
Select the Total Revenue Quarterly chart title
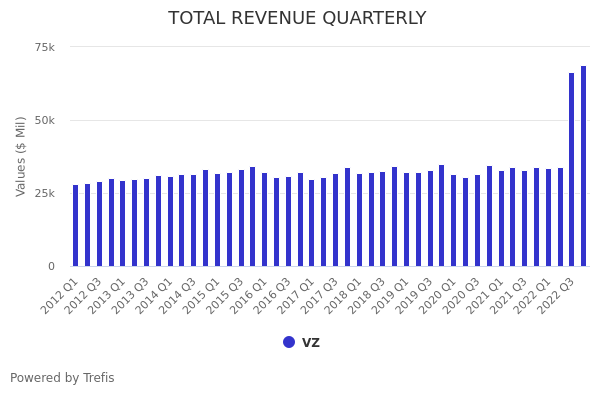pyautogui.click(x=297, y=19)
